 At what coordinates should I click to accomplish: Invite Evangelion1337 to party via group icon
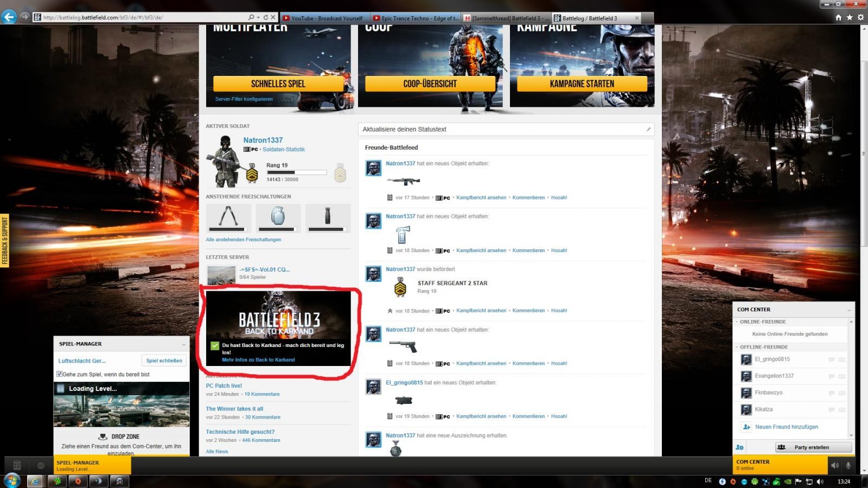(x=842, y=376)
